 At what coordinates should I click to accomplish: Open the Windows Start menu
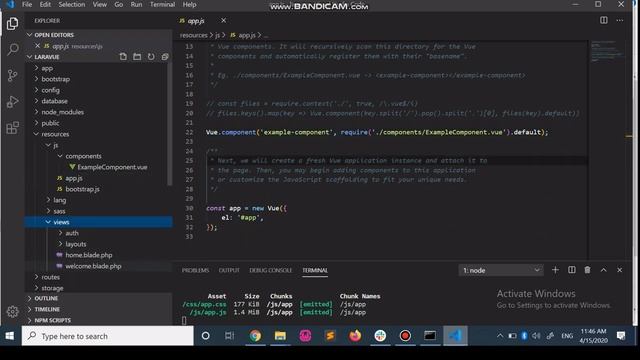tap(10, 336)
